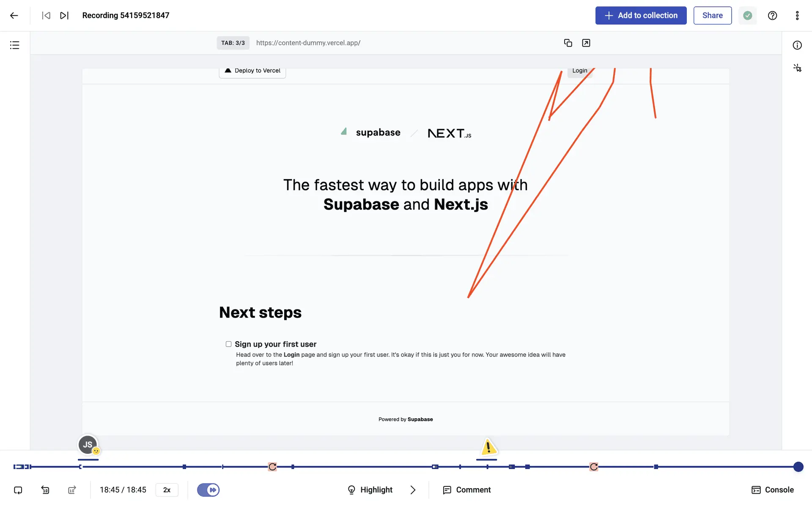812x508 pixels.
Task: Copy the recorded page URL
Action: click(x=568, y=43)
